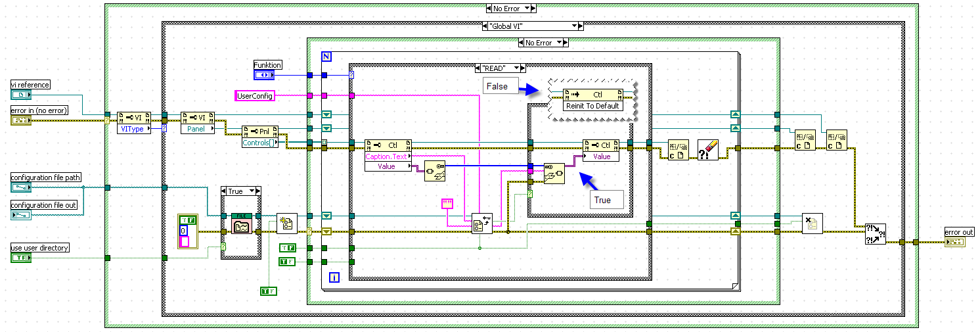Open the "READ" case selector dropdown
Image resolution: width=980 pixels, height=332 pixels.
[516, 68]
